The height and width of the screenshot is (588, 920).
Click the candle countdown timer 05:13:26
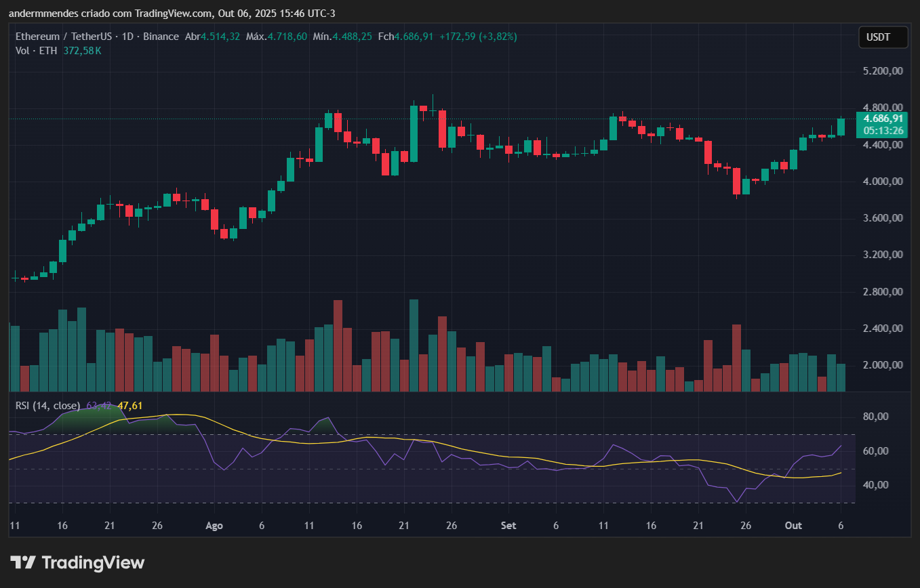click(x=881, y=130)
